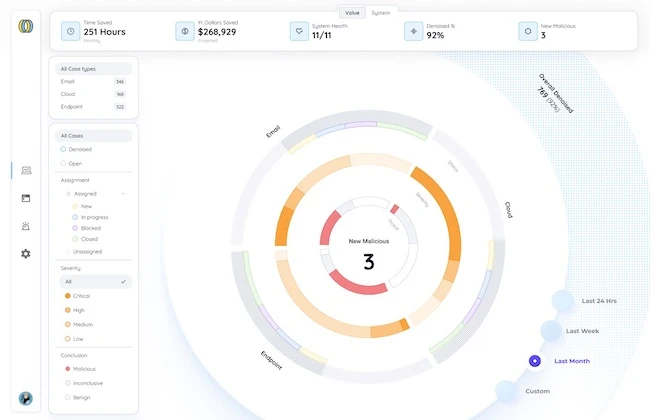Collapse the Assigned assignment group
Viewport: 650px width, 420px height.
(x=123, y=193)
